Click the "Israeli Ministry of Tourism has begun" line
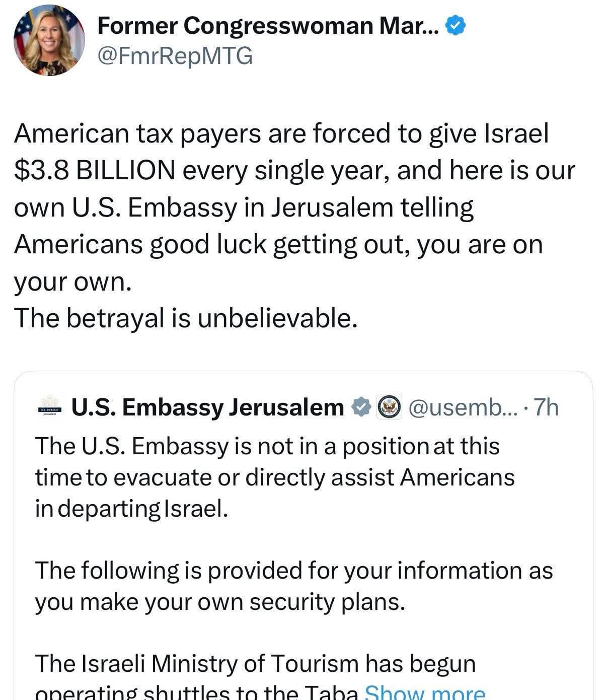This screenshot has width=607, height=700. click(x=255, y=663)
